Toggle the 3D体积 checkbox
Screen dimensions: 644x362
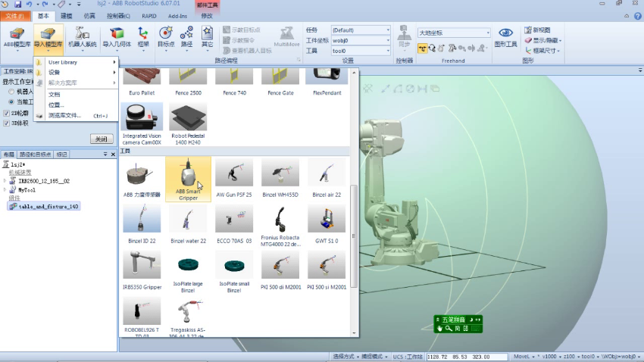pyautogui.click(x=6, y=123)
